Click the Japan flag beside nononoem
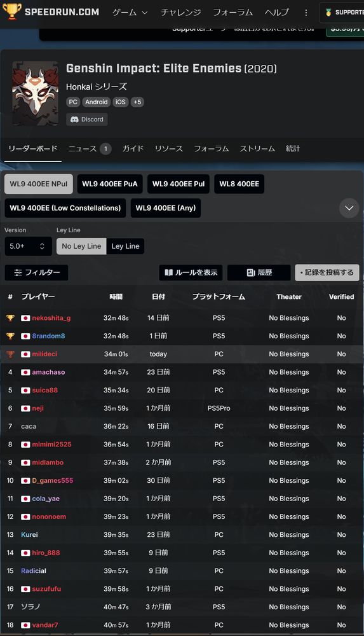This screenshot has height=636, width=364. pyautogui.click(x=25, y=516)
